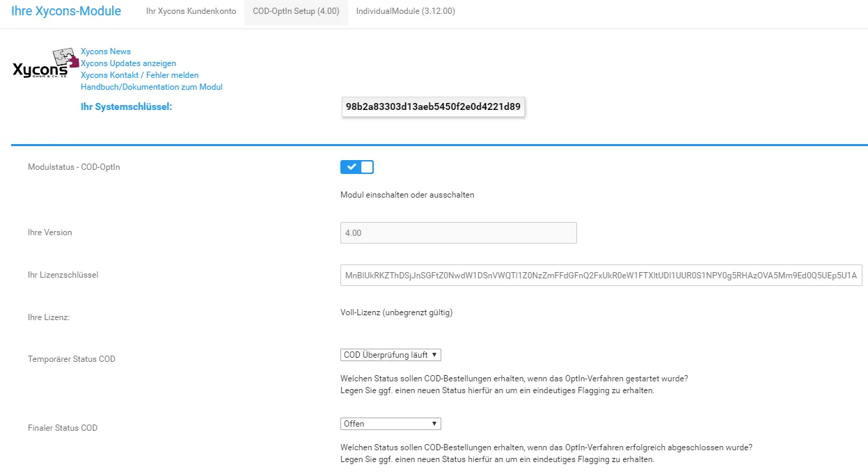868x476 pixels.
Task: Click the Ihr Systemschlüssel label
Action: pyautogui.click(x=126, y=106)
